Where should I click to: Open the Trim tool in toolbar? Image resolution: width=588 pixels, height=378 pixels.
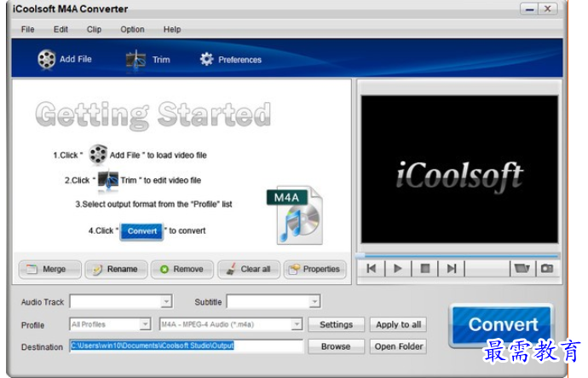(147, 60)
